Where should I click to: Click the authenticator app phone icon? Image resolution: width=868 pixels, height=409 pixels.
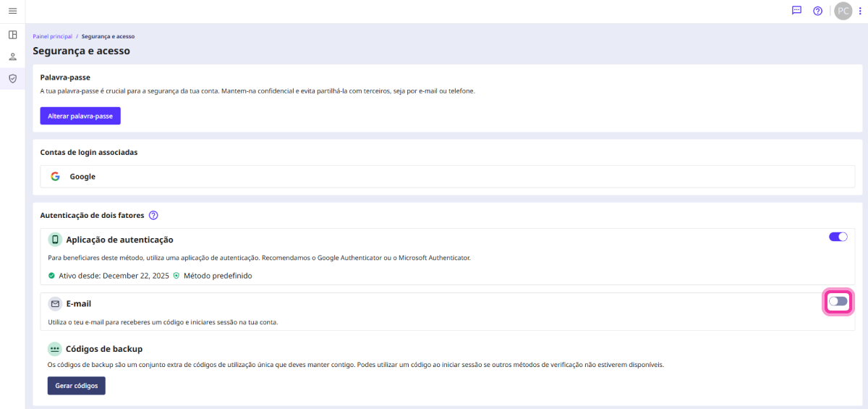click(55, 240)
